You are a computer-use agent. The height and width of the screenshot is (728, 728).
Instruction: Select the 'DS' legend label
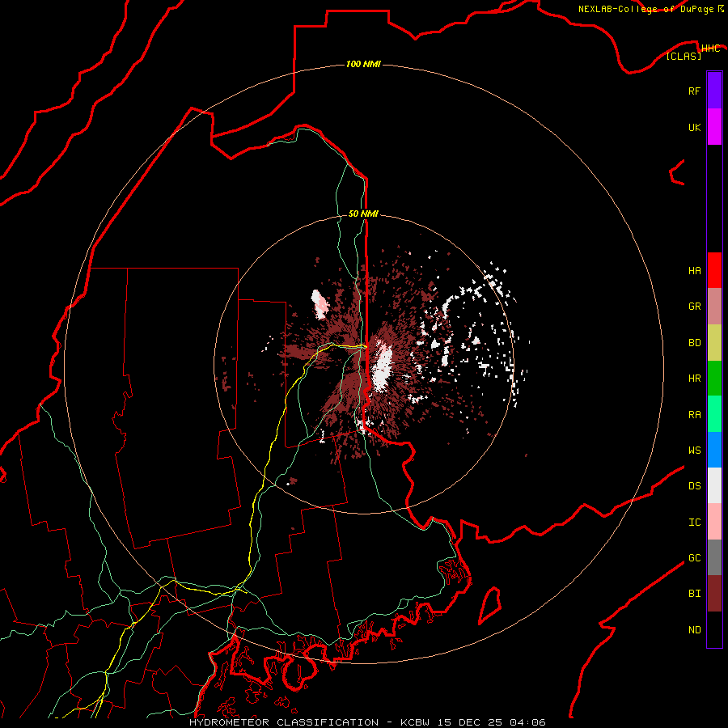click(694, 486)
